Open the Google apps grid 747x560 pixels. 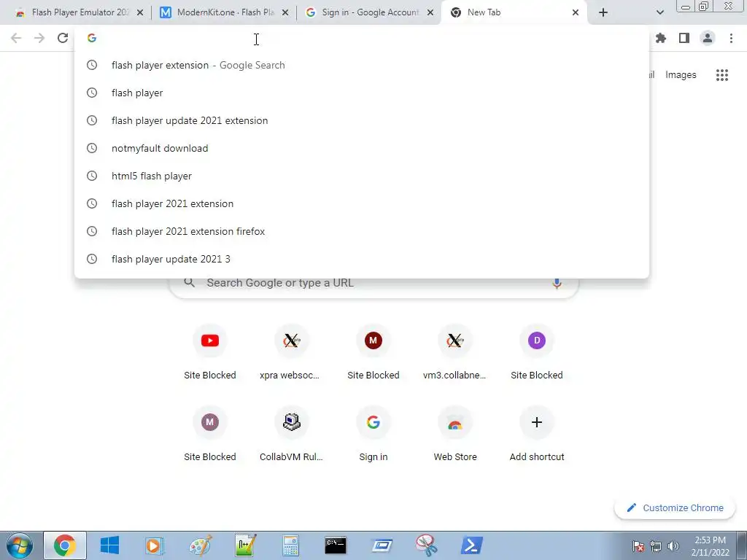[721, 75]
